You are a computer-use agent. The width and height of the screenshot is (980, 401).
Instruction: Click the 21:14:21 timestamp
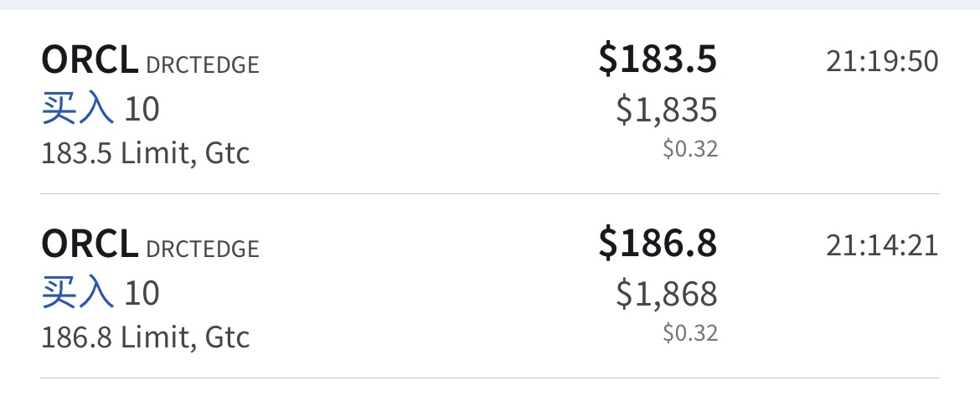coord(882,245)
